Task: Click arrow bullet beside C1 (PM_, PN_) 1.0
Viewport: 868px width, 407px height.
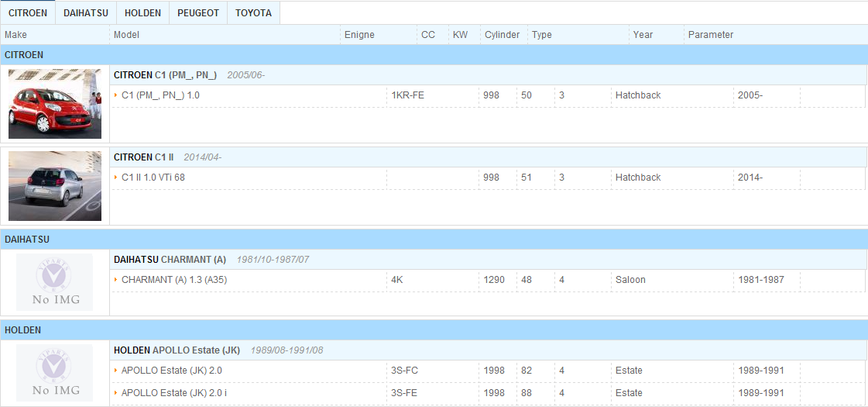Action: coord(115,95)
